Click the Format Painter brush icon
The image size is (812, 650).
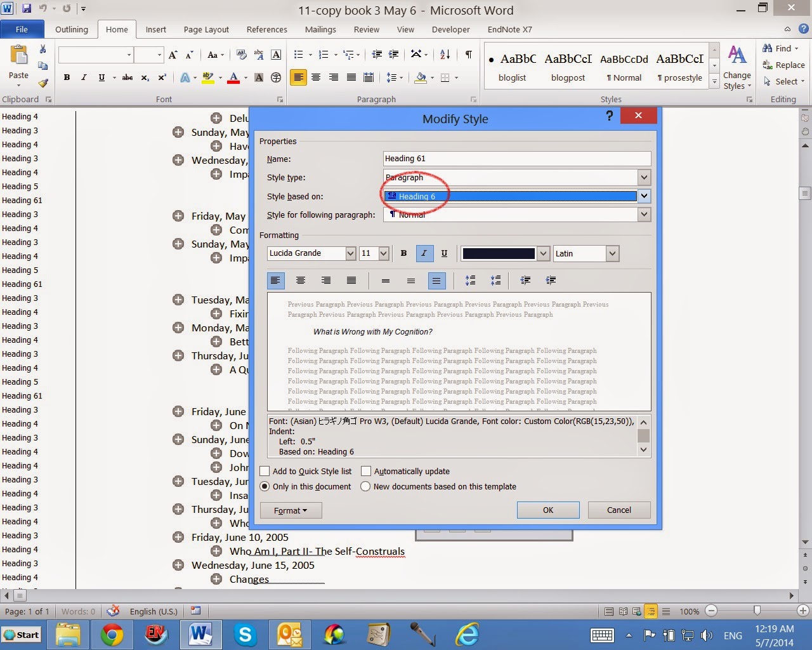click(x=43, y=83)
